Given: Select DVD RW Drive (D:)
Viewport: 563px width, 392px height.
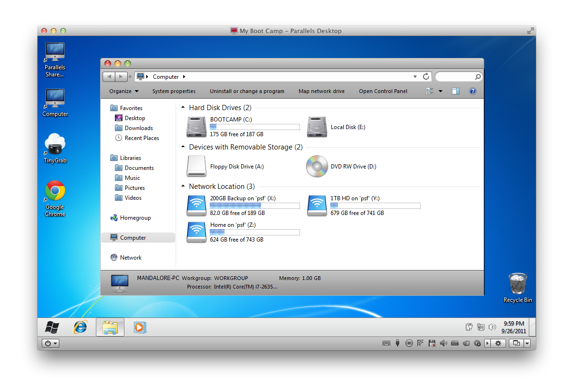Looking at the screenshot, I should [x=341, y=166].
